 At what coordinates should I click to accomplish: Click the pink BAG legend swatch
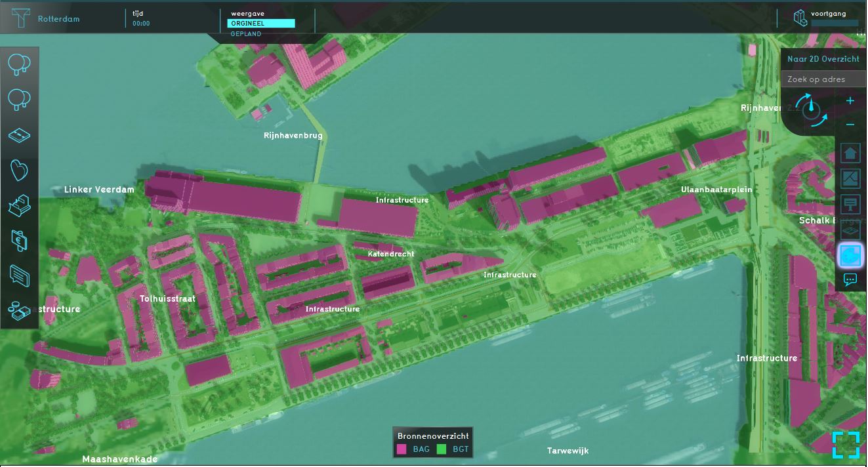tap(402, 449)
